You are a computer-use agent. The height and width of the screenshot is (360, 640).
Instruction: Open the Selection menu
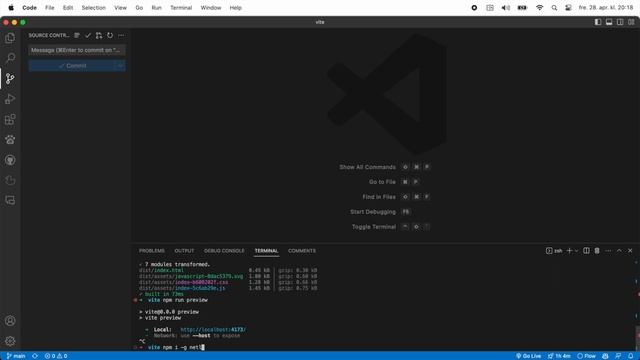(x=93, y=8)
